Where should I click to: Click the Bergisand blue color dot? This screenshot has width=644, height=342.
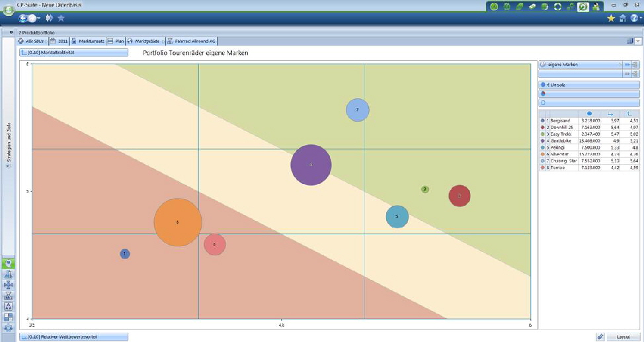(543, 121)
